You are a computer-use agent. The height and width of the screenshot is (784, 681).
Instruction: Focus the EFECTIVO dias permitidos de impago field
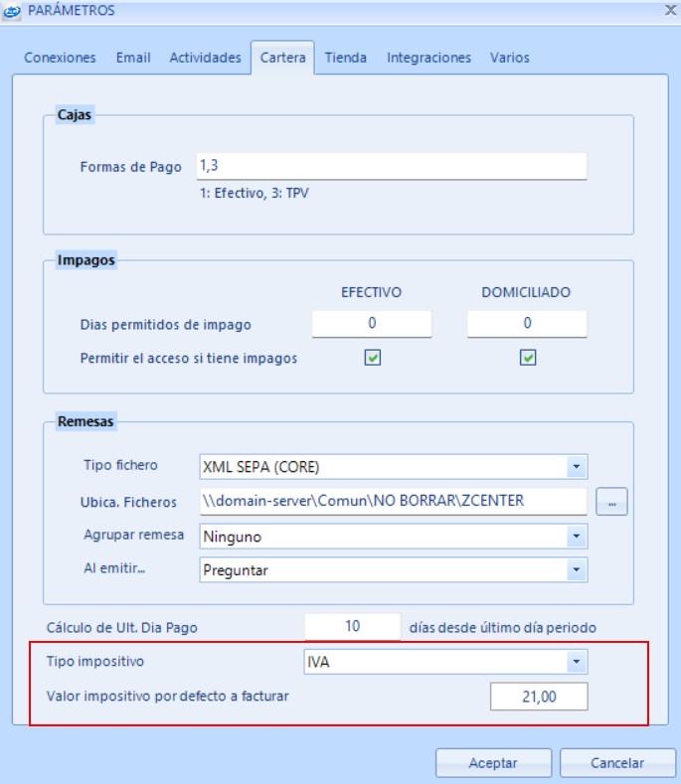click(x=372, y=324)
